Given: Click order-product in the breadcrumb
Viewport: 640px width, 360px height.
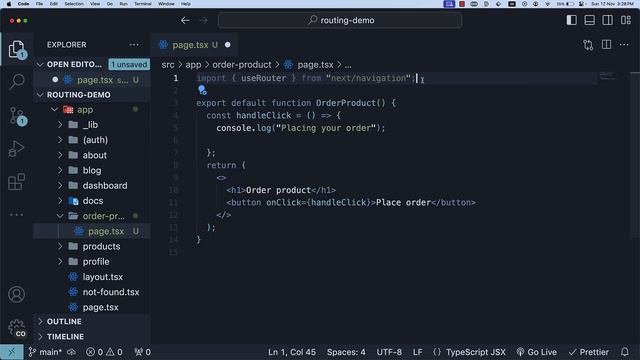Looking at the screenshot, I should tap(242, 65).
